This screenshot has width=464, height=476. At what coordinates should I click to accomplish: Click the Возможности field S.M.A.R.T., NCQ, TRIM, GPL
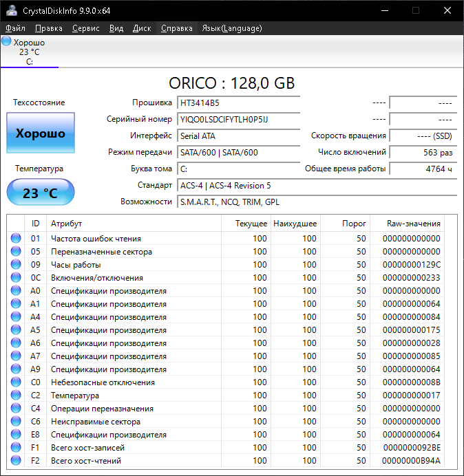317,202
